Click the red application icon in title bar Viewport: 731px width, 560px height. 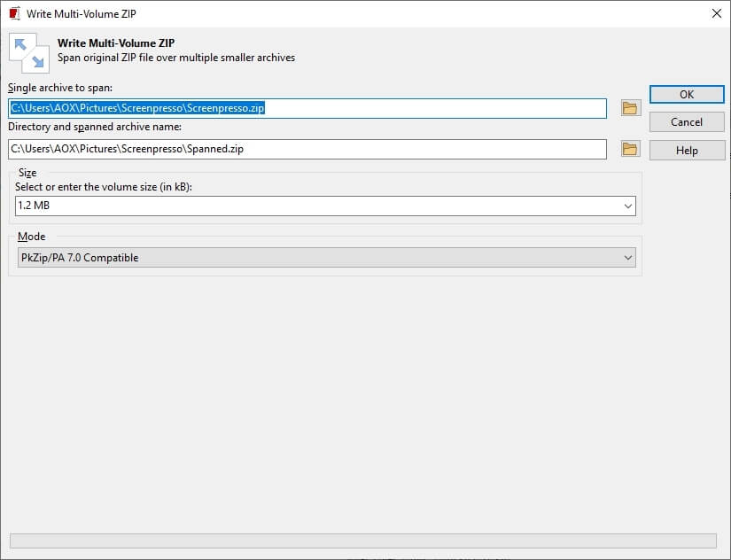pos(12,13)
